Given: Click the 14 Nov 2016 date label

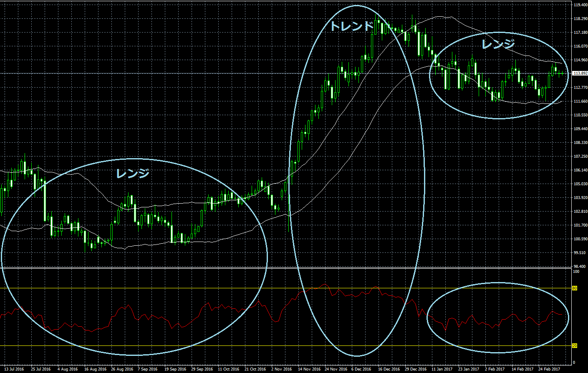Looking at the screenshot, I should pos(309,369).
